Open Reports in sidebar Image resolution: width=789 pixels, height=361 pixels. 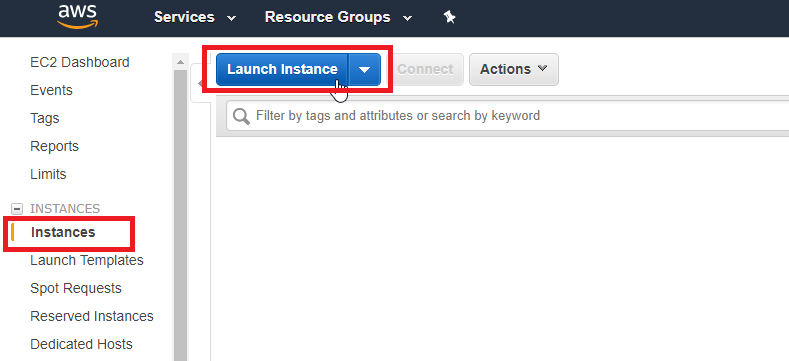click(54, 147)
